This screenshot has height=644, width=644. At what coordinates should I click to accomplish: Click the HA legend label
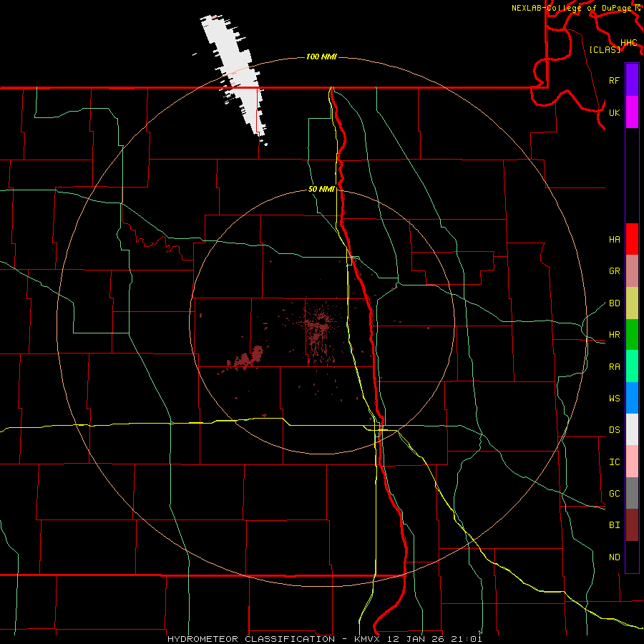pos(614,240)
